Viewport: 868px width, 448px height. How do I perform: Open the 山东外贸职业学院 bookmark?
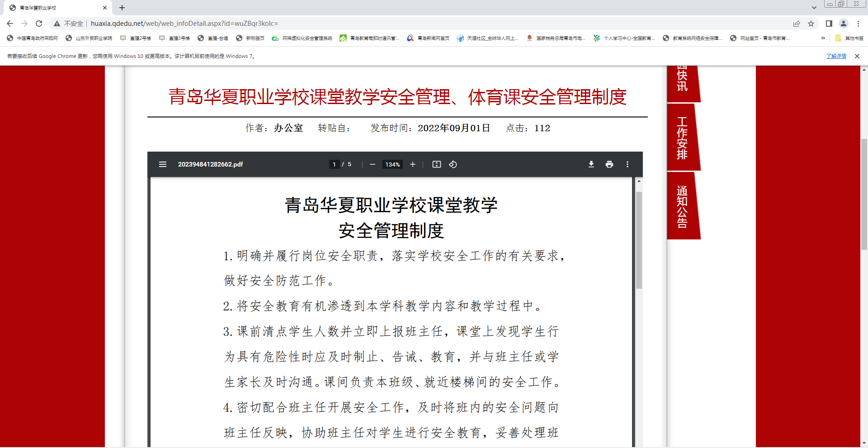point(89,38)
